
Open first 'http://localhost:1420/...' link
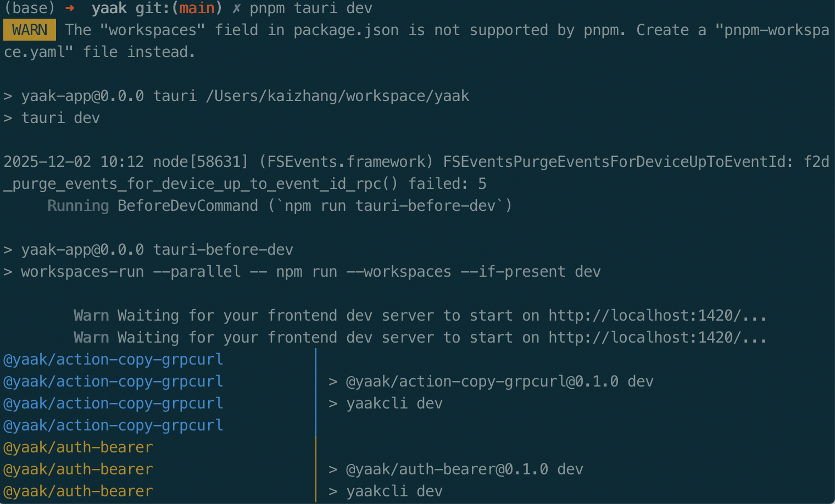pos(658,316)
